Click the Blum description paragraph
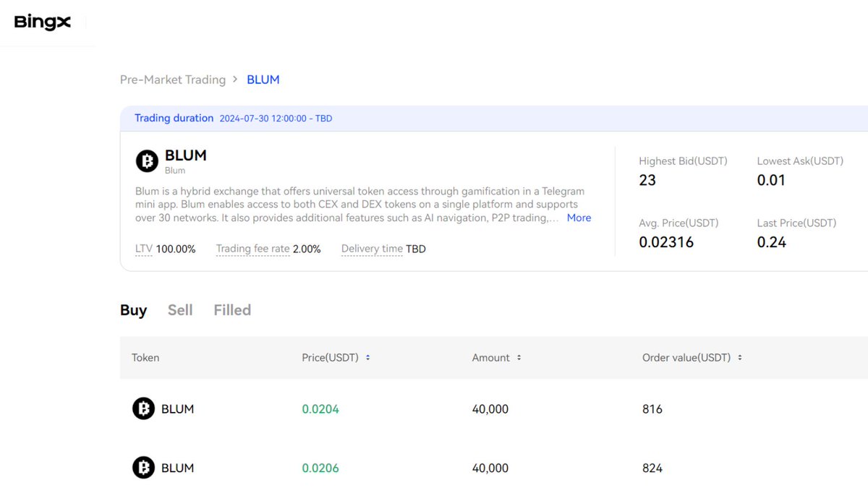This screenshot has height=488, width=868. [x=360, y=205]
